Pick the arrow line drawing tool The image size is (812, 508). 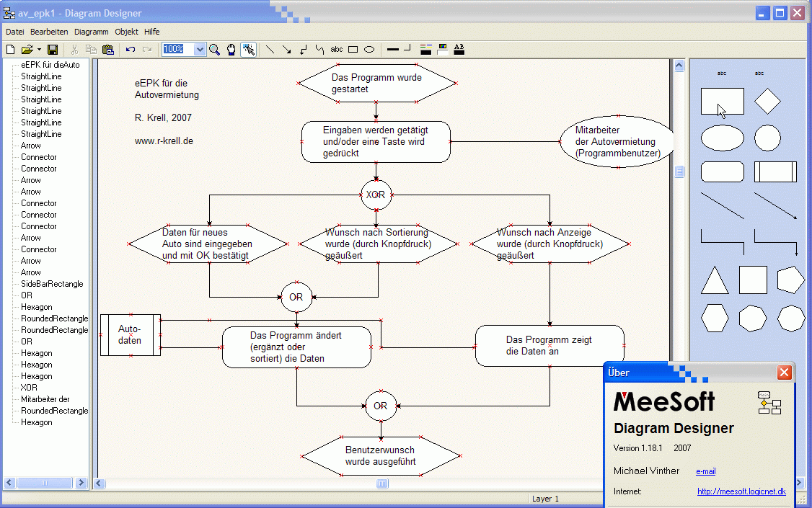pyautogui.click(x=286, y=50)
